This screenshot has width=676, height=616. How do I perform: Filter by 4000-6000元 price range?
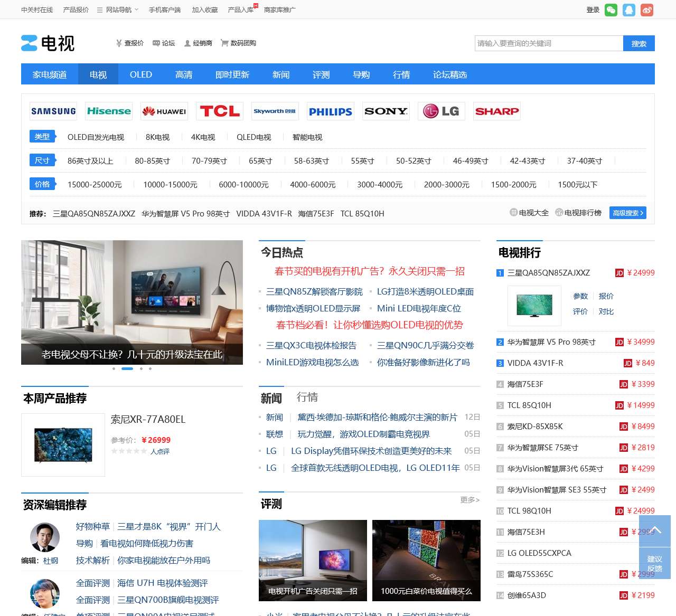tap(313, 185)
